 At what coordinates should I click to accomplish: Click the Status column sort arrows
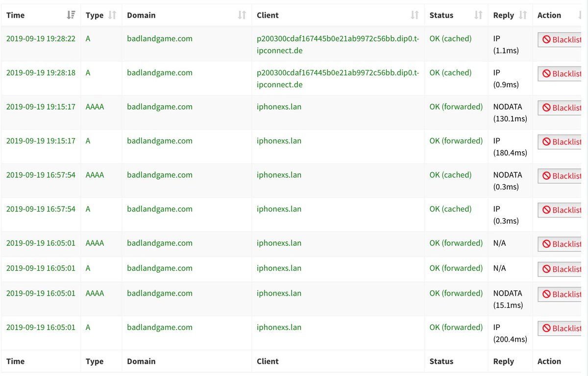pyautogui.click(x=478, y=15)
